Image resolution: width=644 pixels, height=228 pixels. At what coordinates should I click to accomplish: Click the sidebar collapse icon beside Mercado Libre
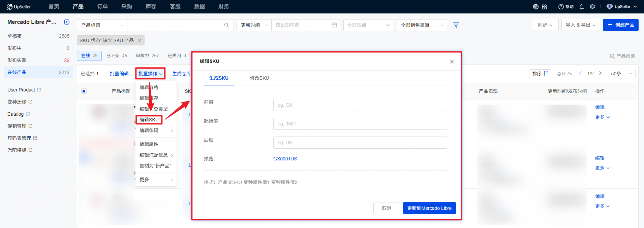[x=67, y=22]
